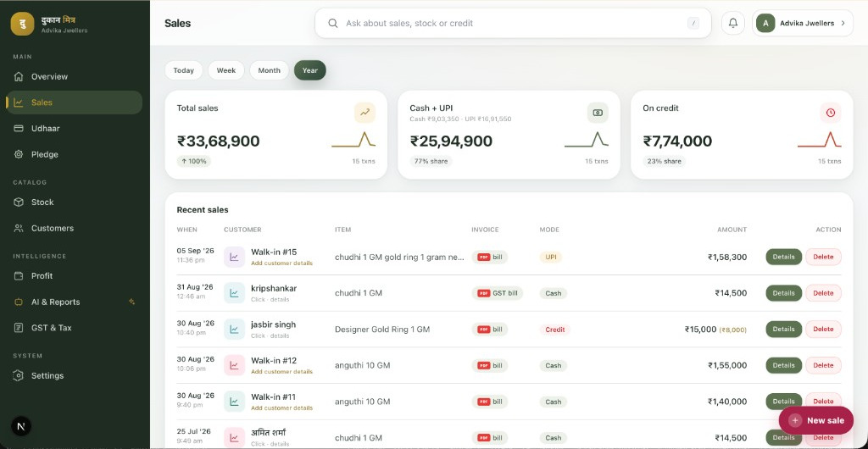This screenshot has height=449, width=868.
Task: Click the search magnifier icon
Action: pyautogui.click(x=332, y=23)
